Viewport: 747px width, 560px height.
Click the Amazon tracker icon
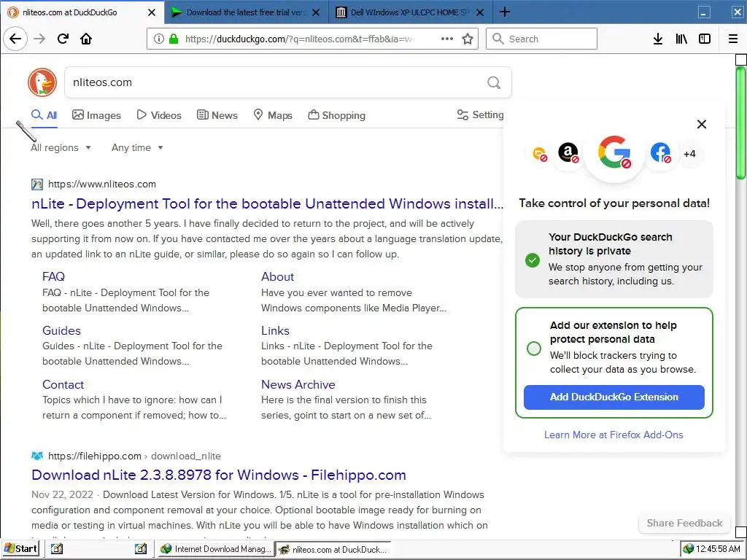pos(568,153)
